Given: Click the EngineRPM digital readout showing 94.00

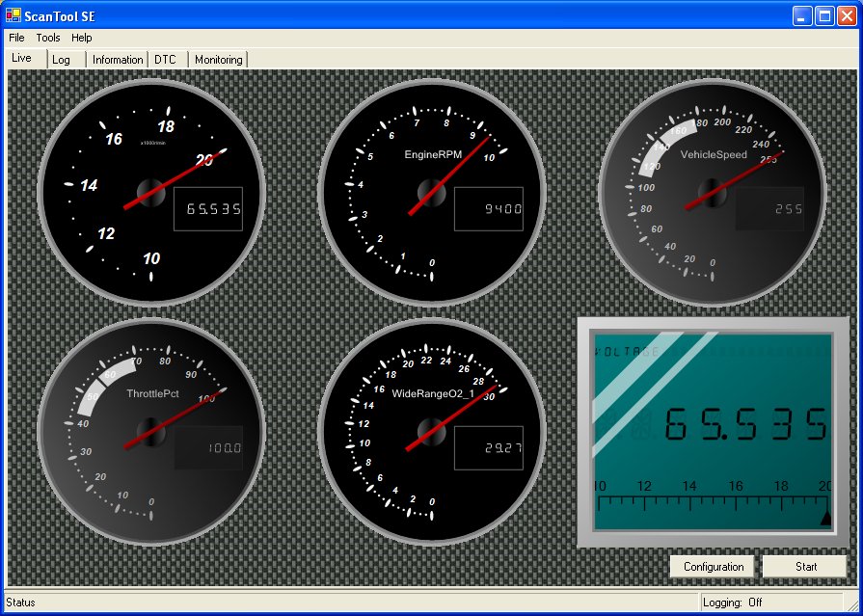Looking at the screenshot, I should pyautogui.click(x=489, y=209).
